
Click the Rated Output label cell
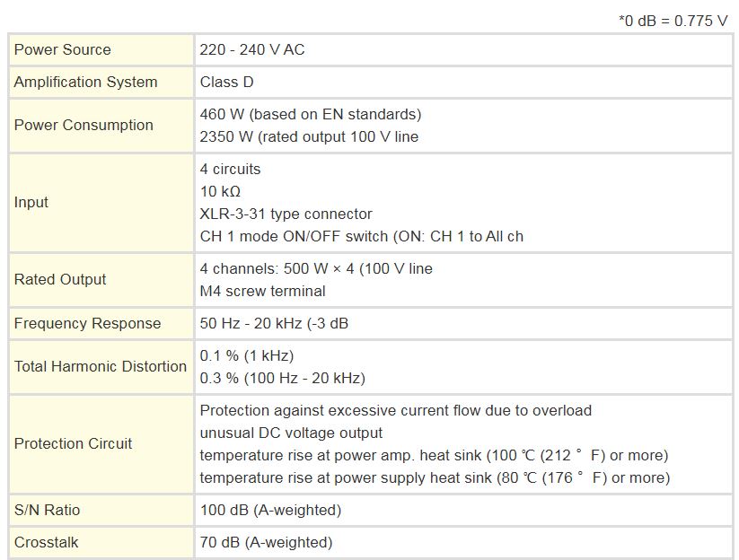(60, 279)
